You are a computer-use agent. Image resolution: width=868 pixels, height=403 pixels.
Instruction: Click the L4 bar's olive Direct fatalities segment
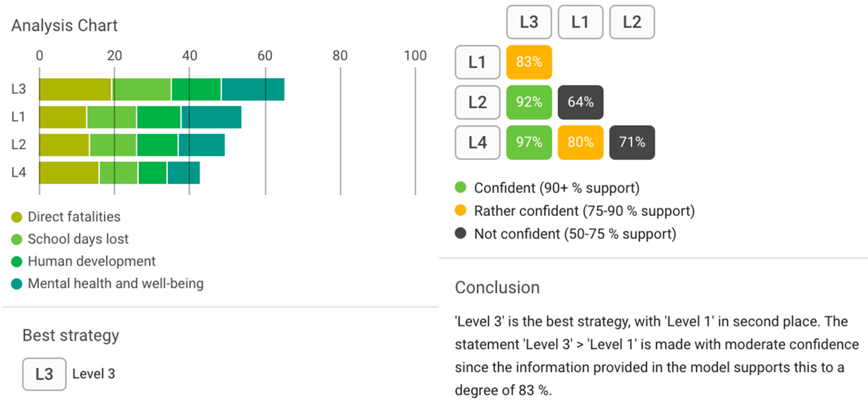(x=69, y=173)
